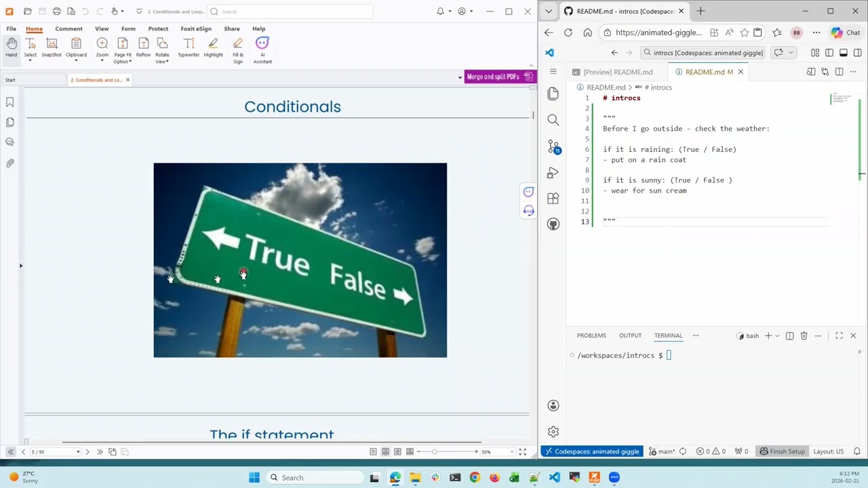This screenshot has width=868, height=488.
Task: Open file icon in Foxit quick toolbar
Action: [27, 12]
